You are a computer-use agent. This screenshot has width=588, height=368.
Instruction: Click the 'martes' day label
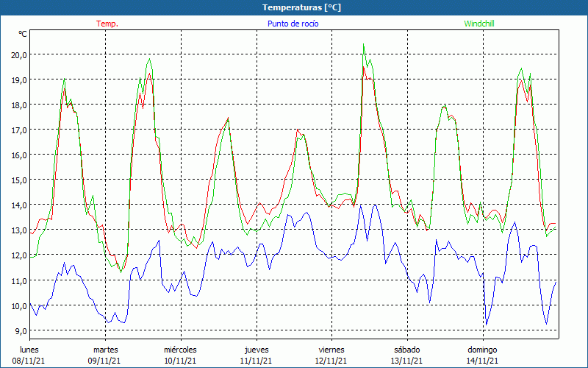[105, 350]
